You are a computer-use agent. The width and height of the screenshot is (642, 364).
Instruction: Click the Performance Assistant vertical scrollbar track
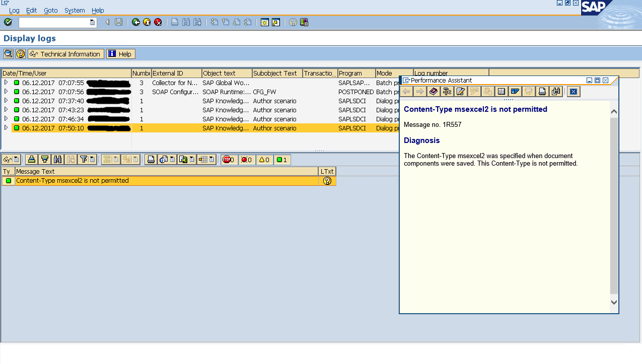[x=614, y=206]
